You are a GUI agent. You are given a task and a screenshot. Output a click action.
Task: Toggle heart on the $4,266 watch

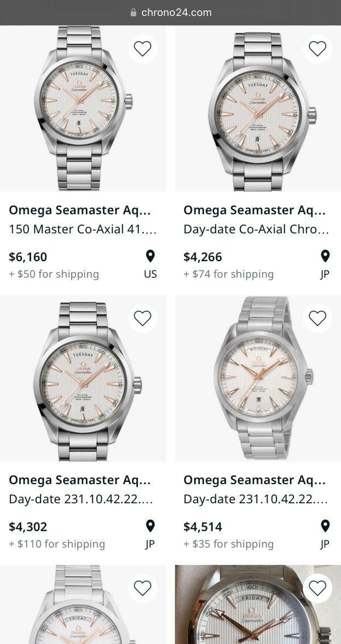(317, 49)
